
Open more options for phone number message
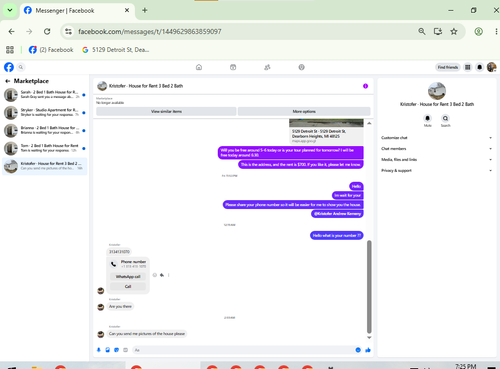pyautogui.click(x=169, y=275)
